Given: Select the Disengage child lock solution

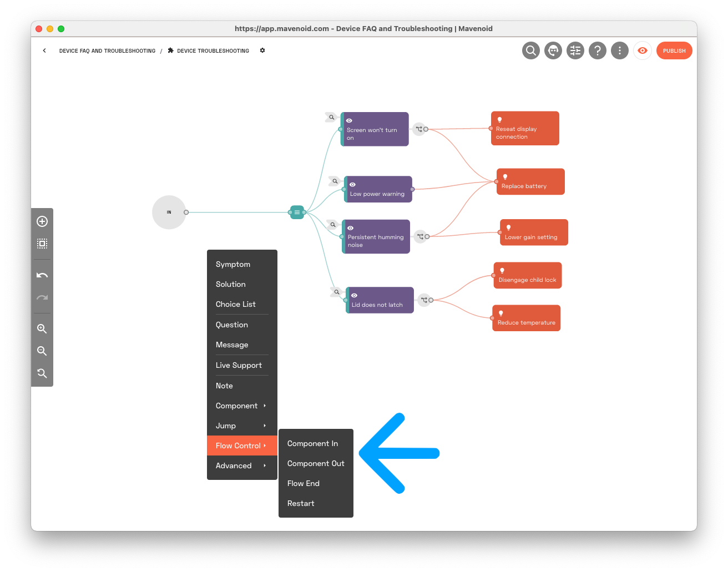Looking at the screenshot, I should (528, 275).
